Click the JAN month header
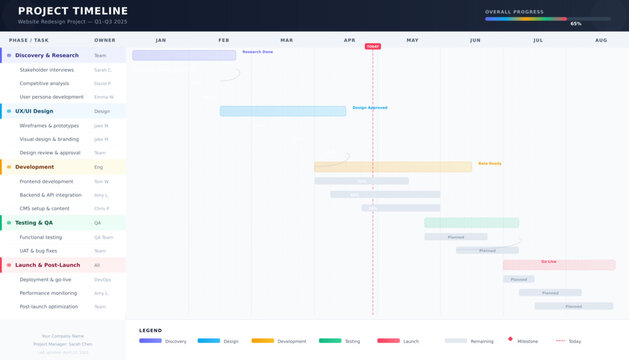The width and height of the screenshot is (629, 360). pyautogui.click(x=161, y=40)
